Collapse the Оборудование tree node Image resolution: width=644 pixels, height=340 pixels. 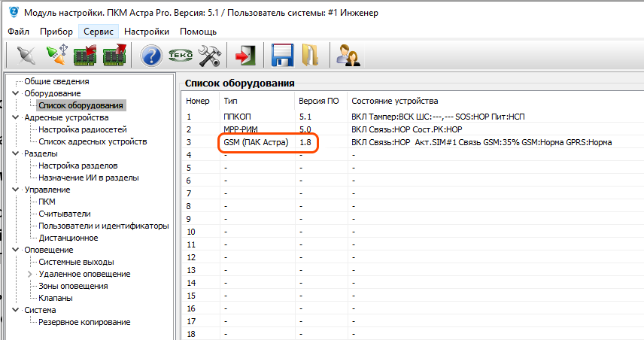pyautogui.click(x=17, y=93)
